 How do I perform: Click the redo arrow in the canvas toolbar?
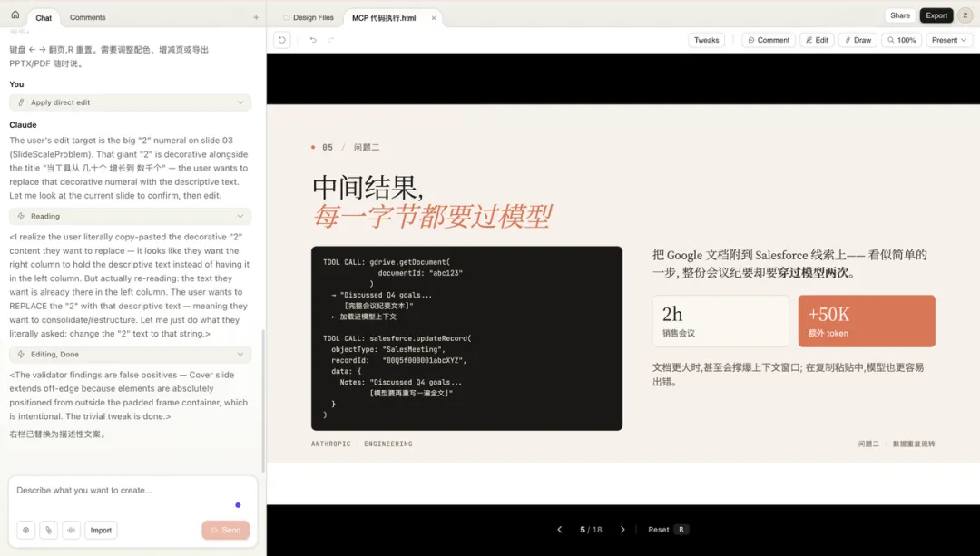tap(329, 40)
